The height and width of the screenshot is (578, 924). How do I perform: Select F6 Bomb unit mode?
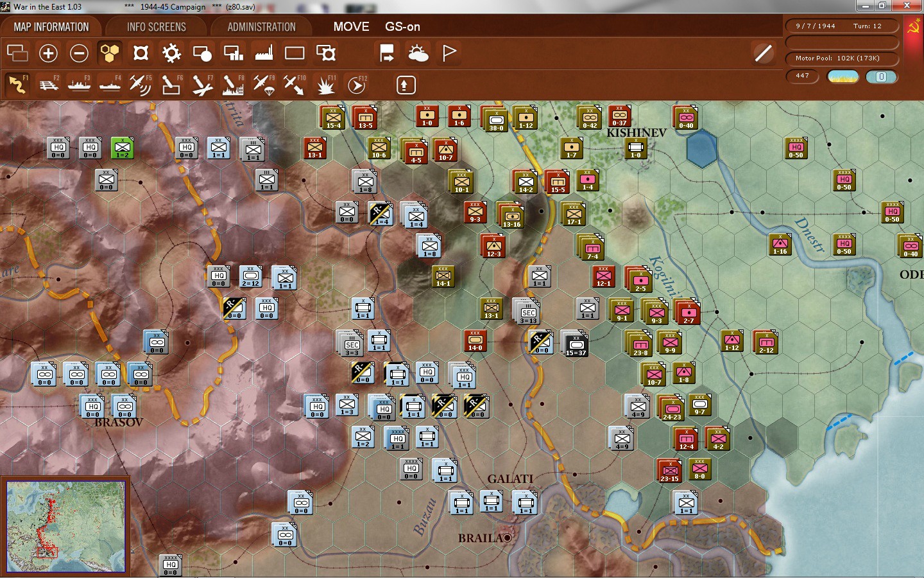pyautogui.click(x=171, y=85)
